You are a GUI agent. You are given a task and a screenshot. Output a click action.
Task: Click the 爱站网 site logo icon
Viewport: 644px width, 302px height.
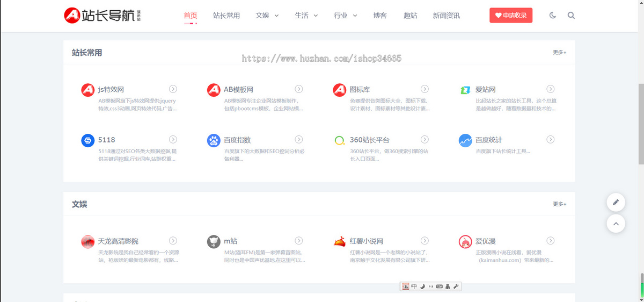pyautogui.click(x=465, y=90)
